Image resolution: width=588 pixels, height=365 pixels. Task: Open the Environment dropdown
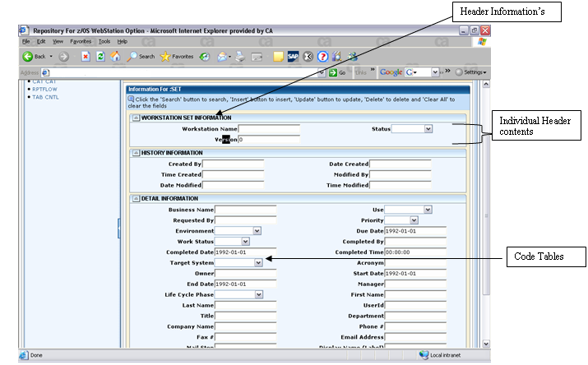click(x=257, y=231)
